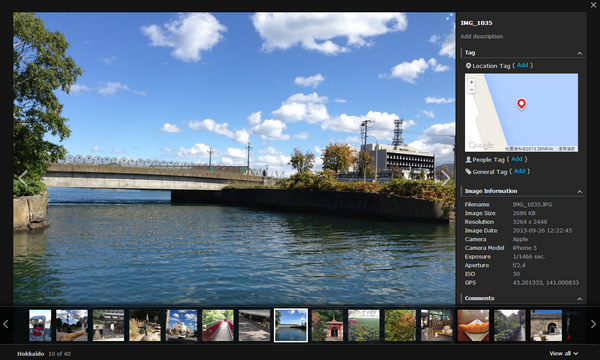Add a Location Tag
Screen dimensions: 600x360
(522, 65)
